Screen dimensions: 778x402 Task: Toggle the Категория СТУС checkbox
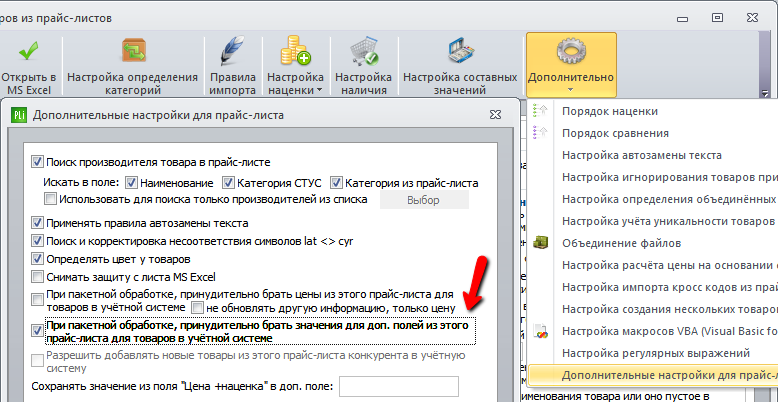tap(228, 183)
